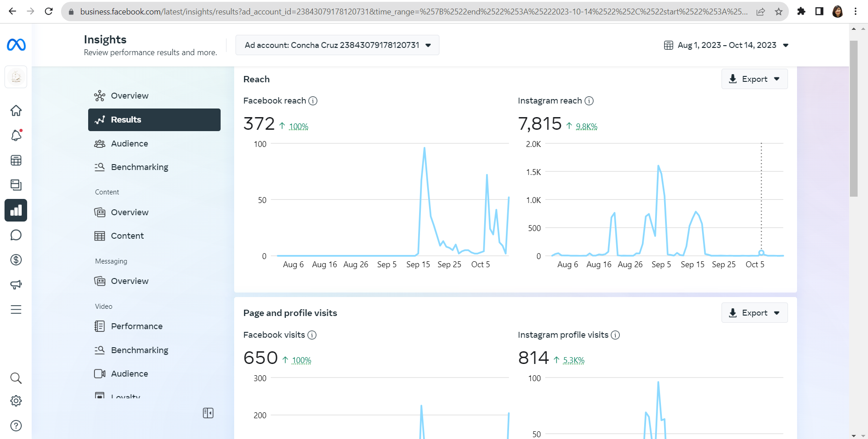Toggle browser side panel icon
The image size is (868, 439).
pyautogui.click(x=819, y=11)
